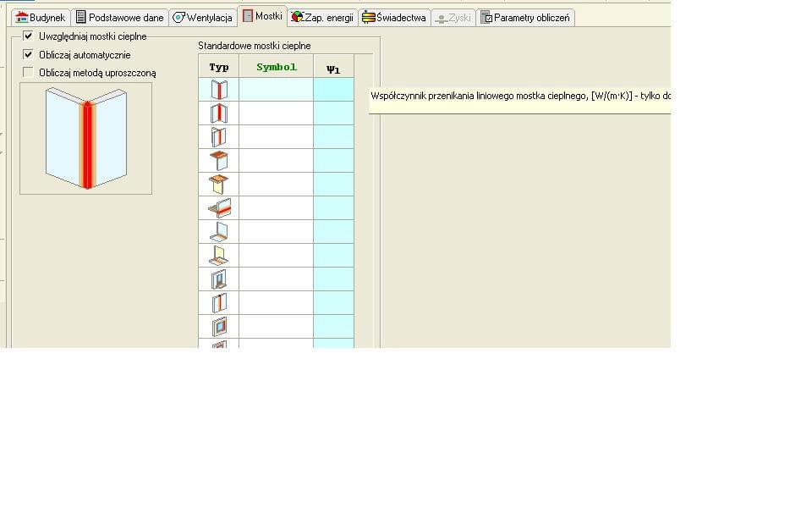Click the roof-to-wall junction icon in fourth row
Screen dimensions: 812x508
(x=218, y=160)
